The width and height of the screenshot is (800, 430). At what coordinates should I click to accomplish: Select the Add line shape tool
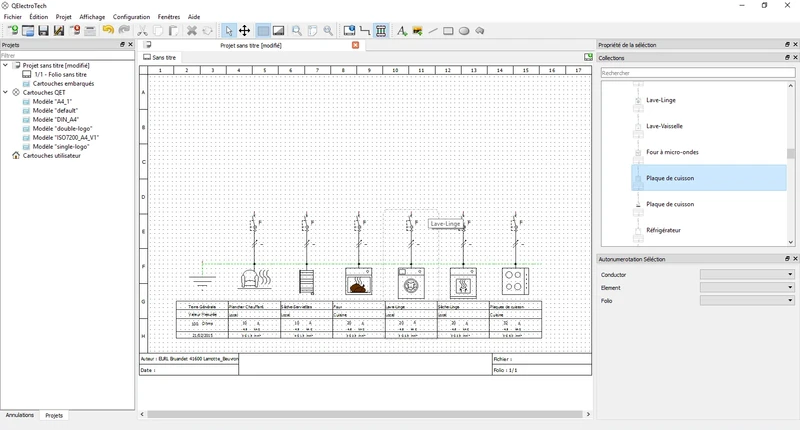point(433,31)
